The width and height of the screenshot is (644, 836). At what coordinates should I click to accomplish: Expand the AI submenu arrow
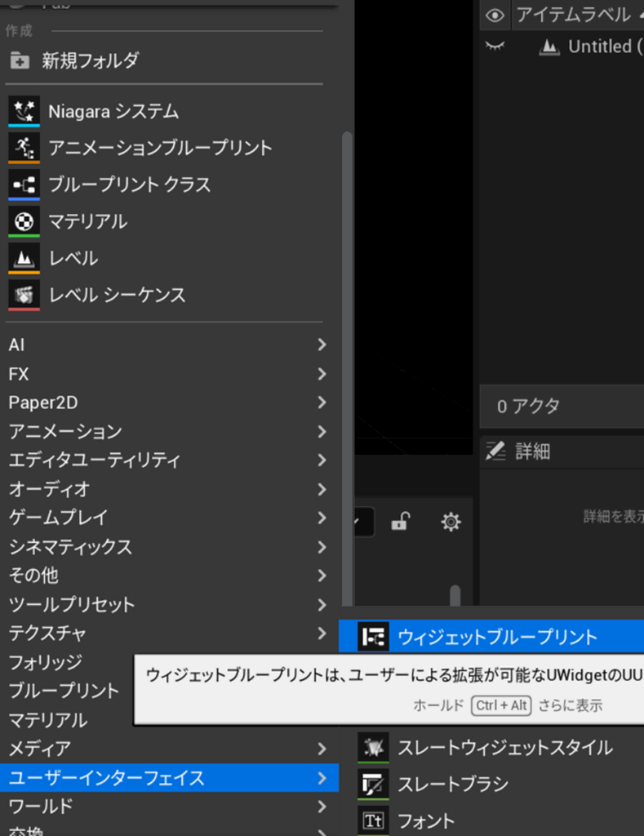[322, 345]
